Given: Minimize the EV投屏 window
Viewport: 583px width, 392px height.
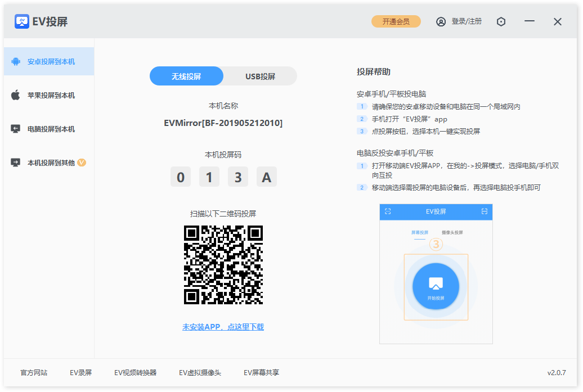Looking at the screenshot, I should tap(529, 21).
